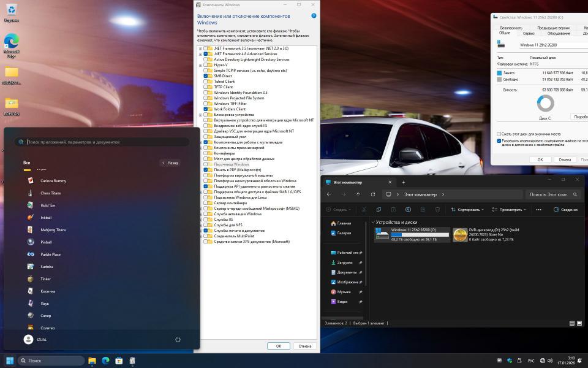
Task: Open Mahjong Titans from the app list
Action: click(x=53, y=230)
